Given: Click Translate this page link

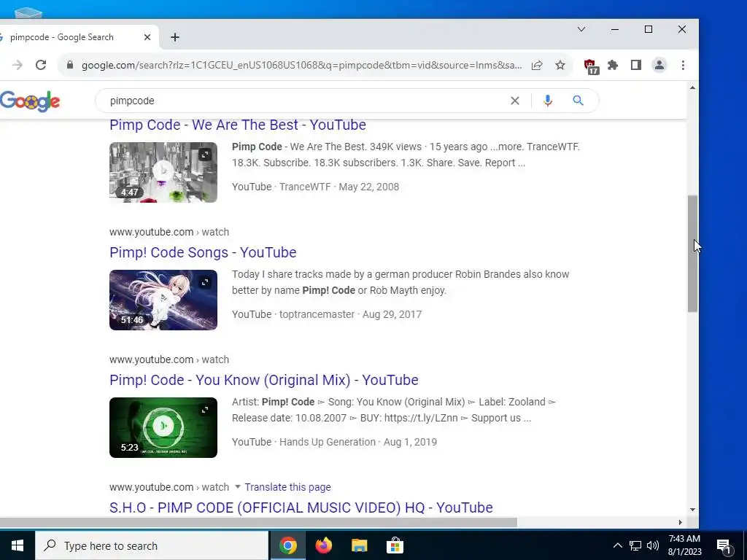Looking at the screenshot, I should pos(287,487).
